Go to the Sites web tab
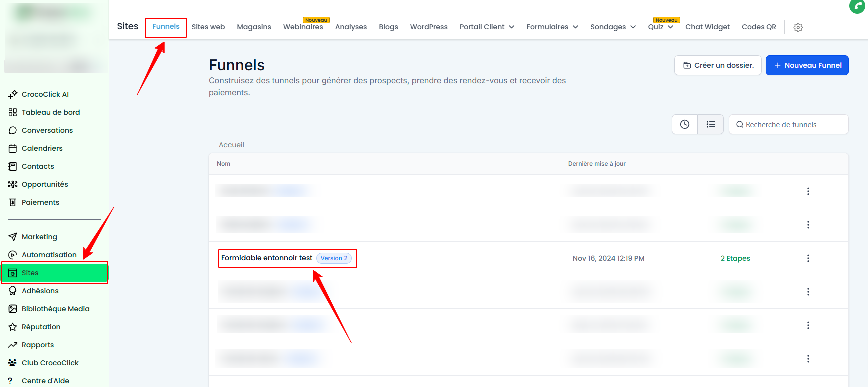This screenshot has height=387, width=868. 208,27
